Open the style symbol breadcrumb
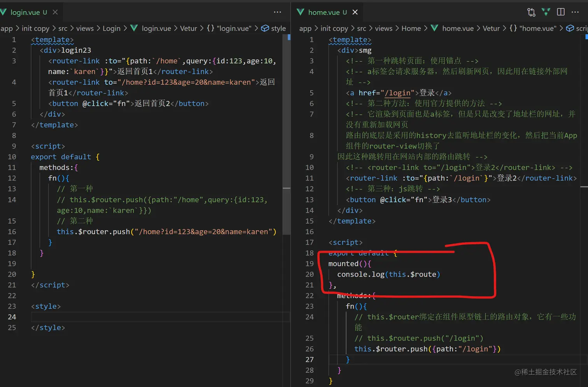This screenshot has width=588, height=387. [x=278, y=28]
